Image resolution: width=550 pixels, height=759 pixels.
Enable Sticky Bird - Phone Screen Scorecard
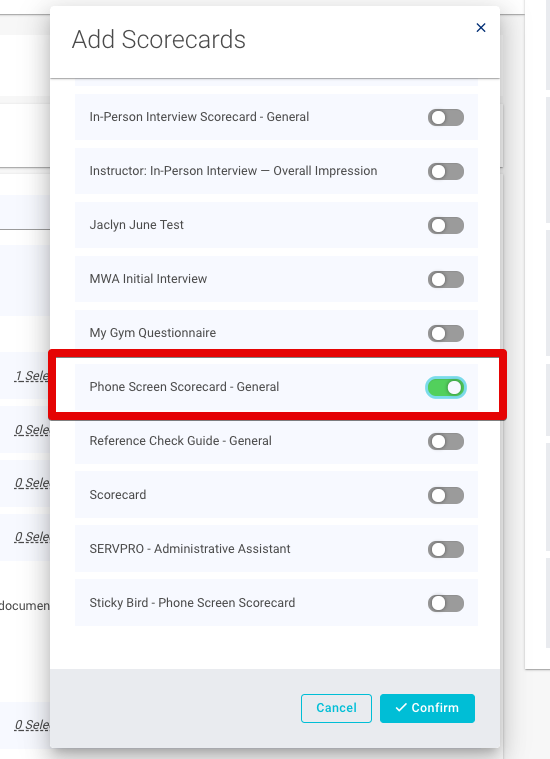(446, 603)
